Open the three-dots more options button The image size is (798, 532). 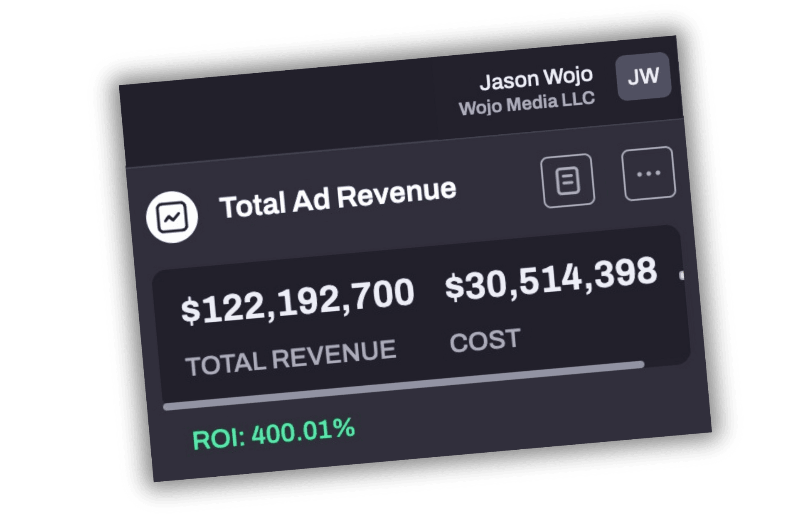tap(648, 173)
